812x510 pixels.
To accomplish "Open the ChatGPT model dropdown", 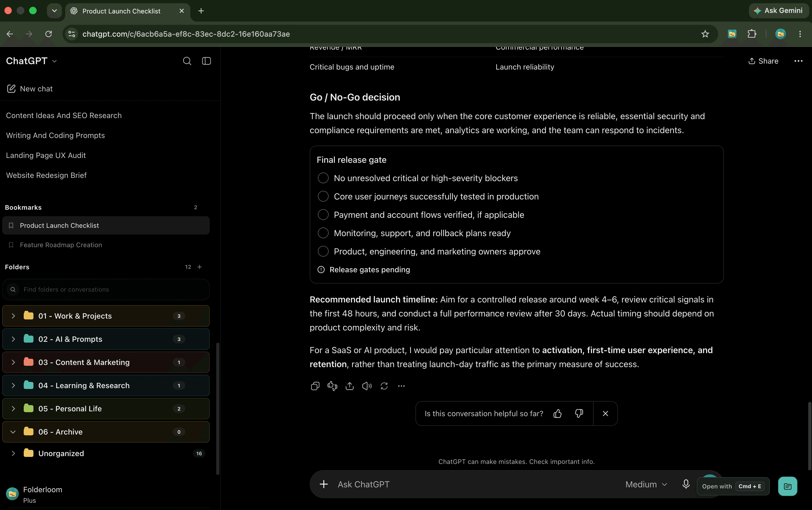I will [32, 61].
